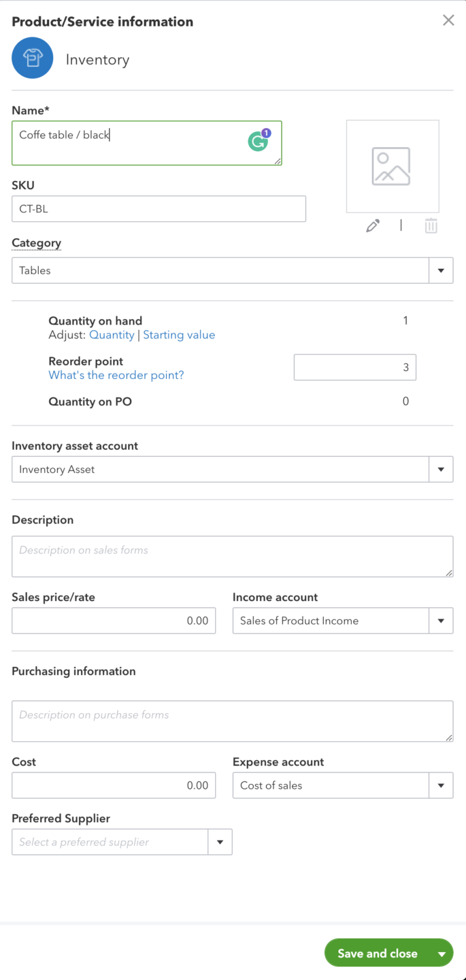Open the What's the reorder point? link
The image size is (466, 980).
coord(116,375)
